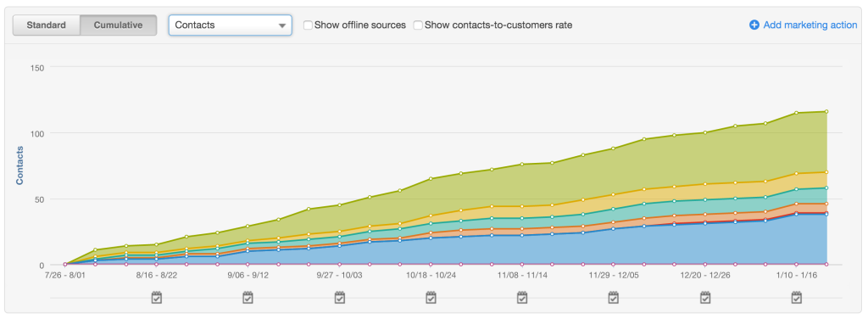Screen dimensions: 868x319
Task: Open marketing actions calendar under 9/27 - 10/03
Action: (339, 298)
